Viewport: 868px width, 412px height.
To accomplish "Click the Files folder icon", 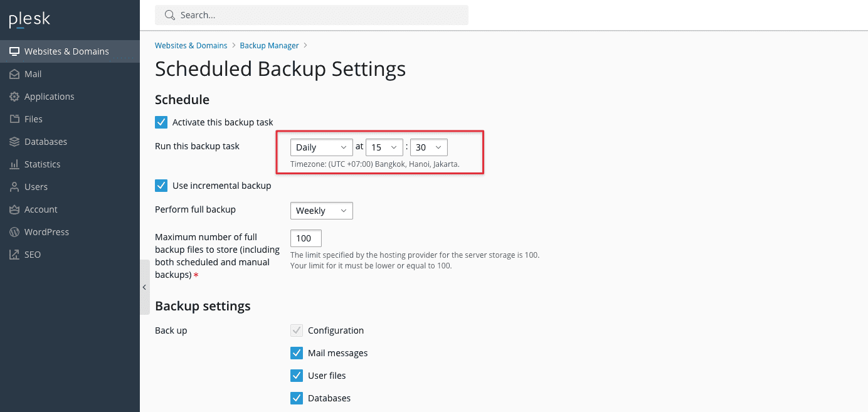I will [14, 119].
